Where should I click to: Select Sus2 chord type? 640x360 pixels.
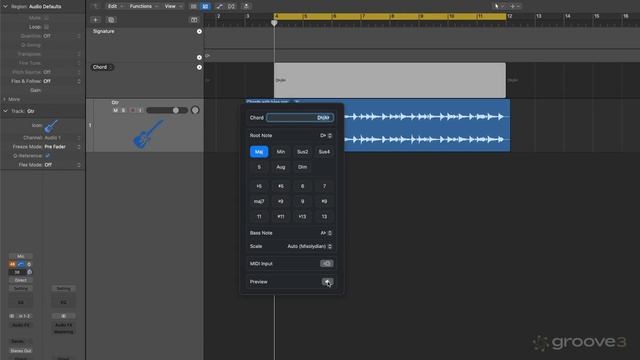(x=302, y=152)
